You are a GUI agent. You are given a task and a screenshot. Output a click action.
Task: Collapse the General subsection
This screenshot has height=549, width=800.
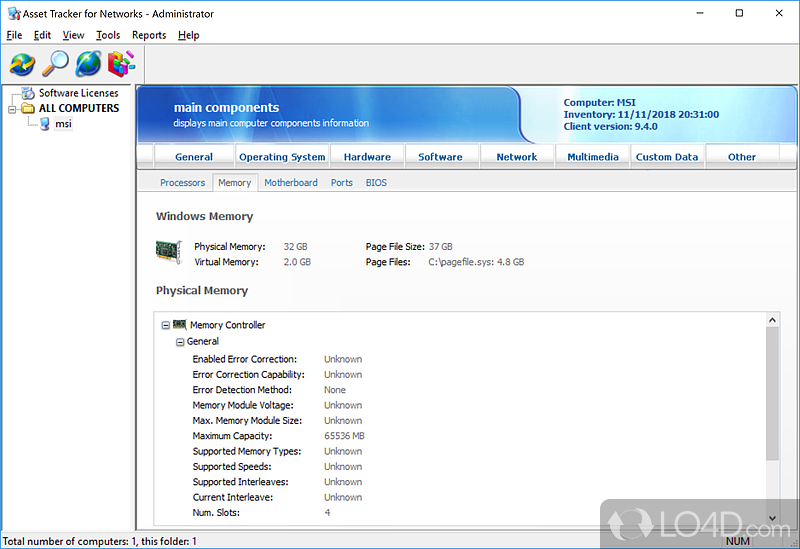tap(180, 342)
